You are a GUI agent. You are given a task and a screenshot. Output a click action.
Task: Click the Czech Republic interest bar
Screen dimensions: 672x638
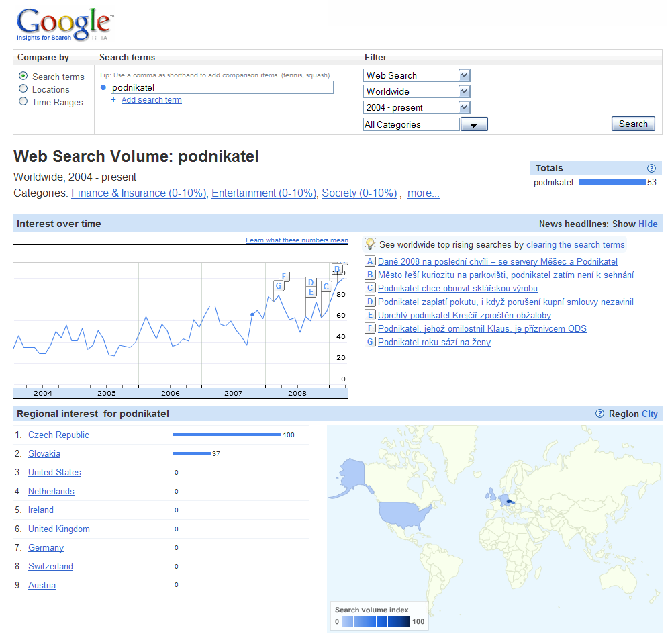tap(227, 435)
